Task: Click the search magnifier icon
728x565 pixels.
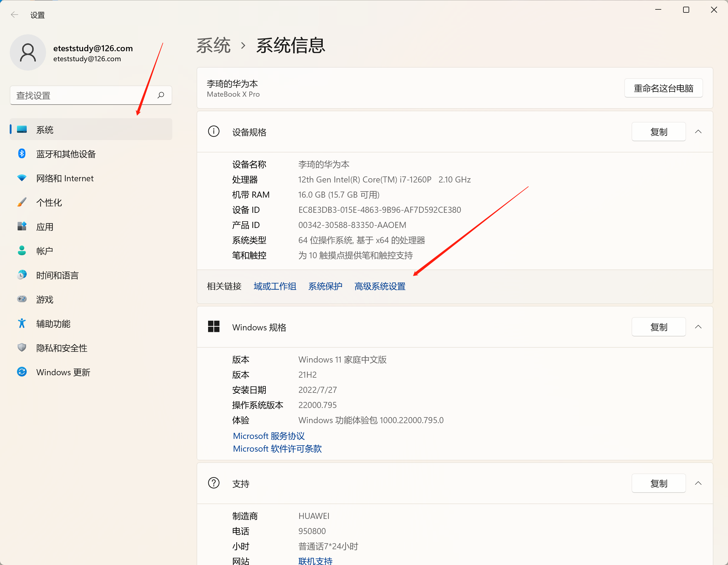Action: click(x=161, y=95)
